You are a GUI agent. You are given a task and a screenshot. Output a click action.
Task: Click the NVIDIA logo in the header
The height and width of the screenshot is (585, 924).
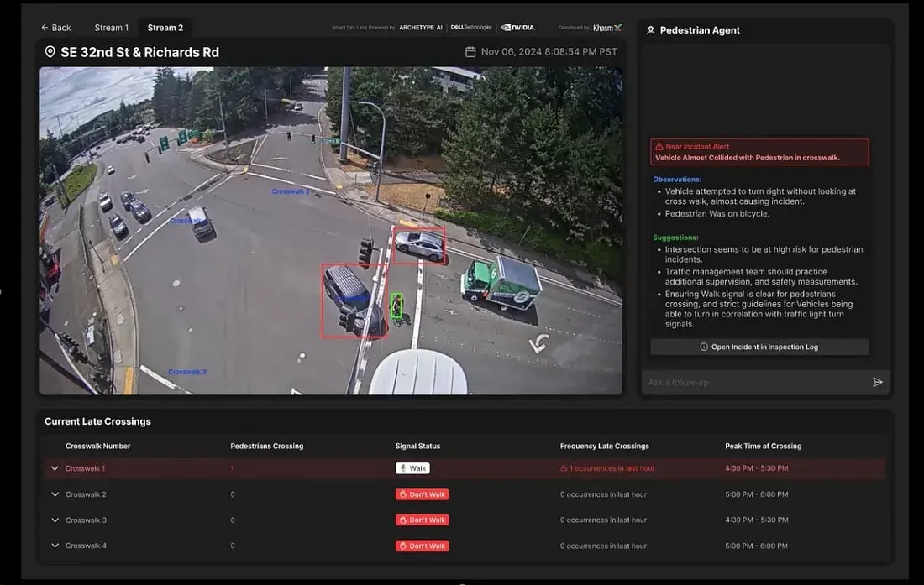coord(518,27)
